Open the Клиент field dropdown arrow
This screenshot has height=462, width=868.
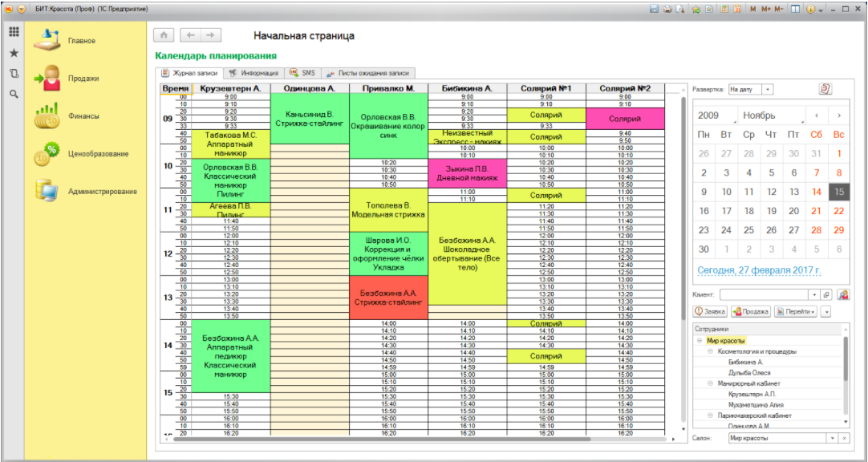click(814, 295)
